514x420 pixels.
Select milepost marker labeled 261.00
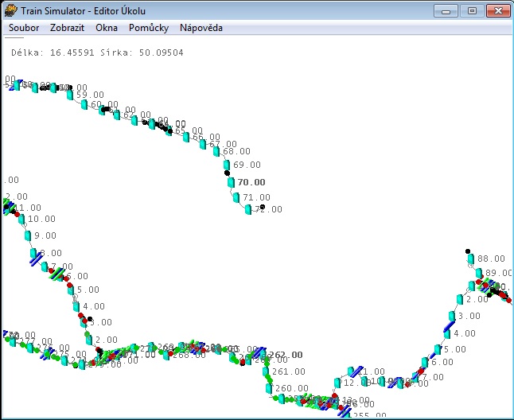(265, 371)
